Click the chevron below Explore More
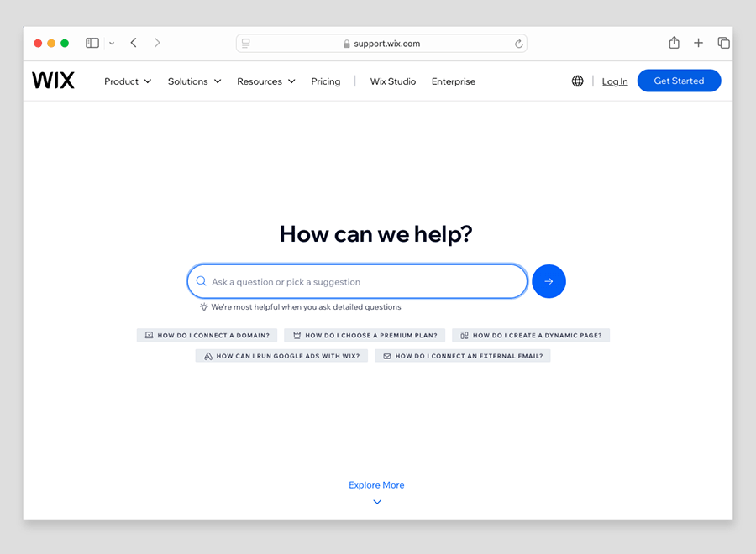 (x=377, y=502)
